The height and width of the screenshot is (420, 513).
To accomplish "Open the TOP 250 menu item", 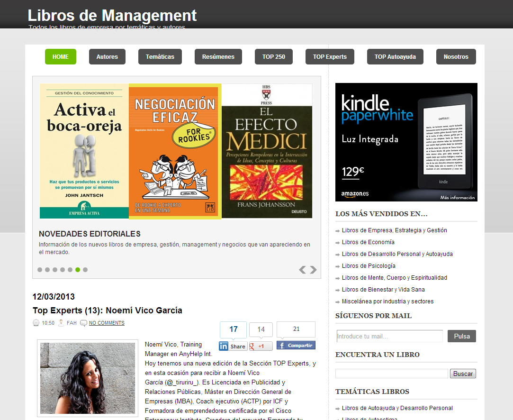I will [x=273, y=57].
